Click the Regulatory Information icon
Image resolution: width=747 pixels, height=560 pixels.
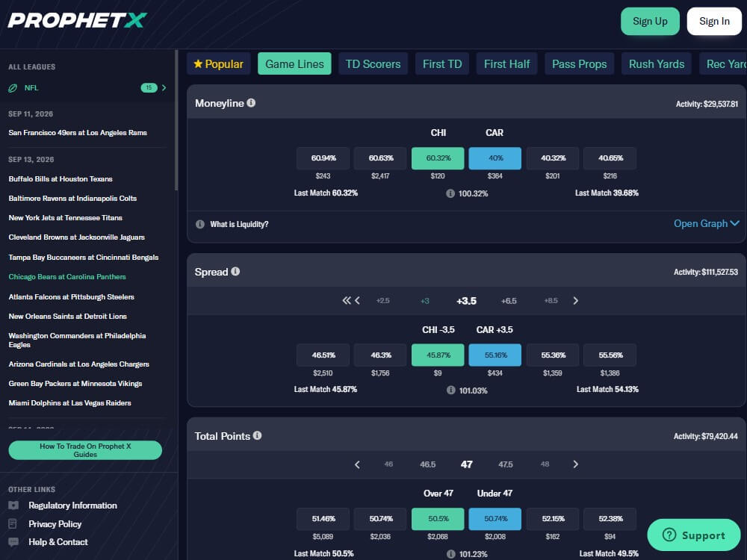[x=13, y=505]
